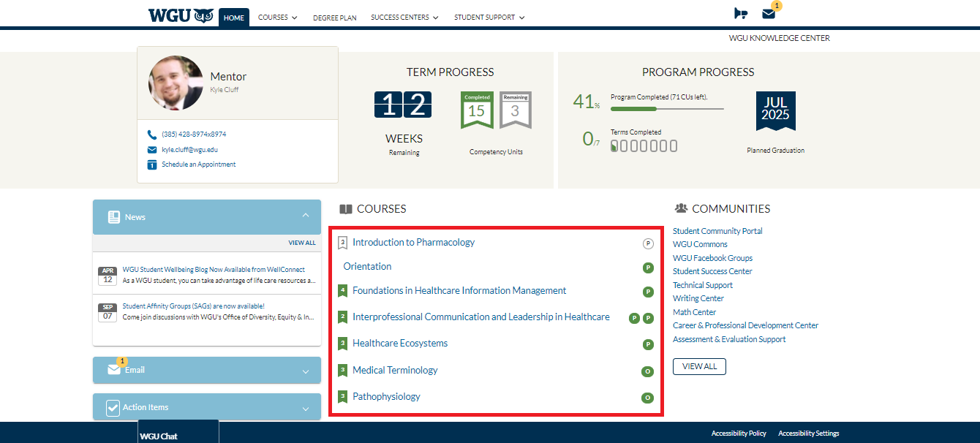
Task: Expand the Action Items panel chevron
Action: coord(306,409)
